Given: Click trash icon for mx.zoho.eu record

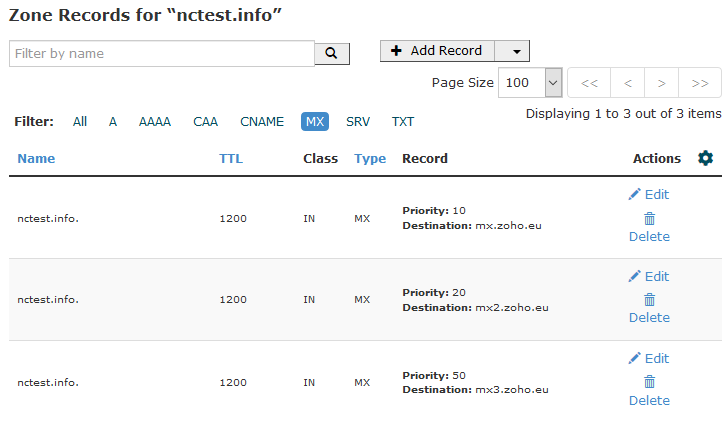Looking at the screenshot, I should 650,219.
